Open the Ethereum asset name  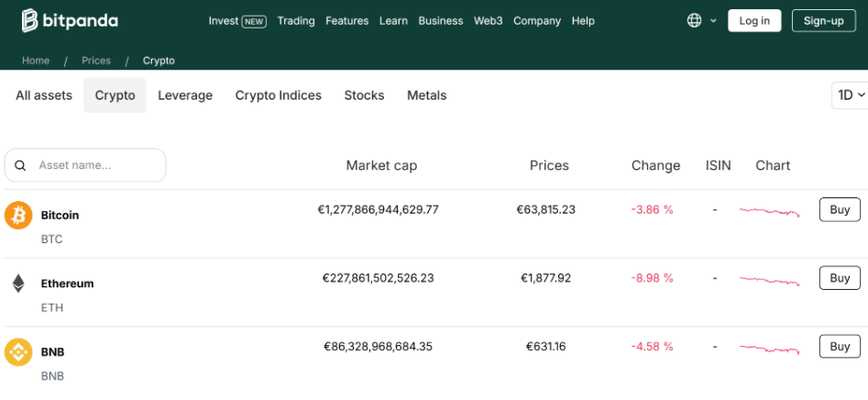click(68, 283)
